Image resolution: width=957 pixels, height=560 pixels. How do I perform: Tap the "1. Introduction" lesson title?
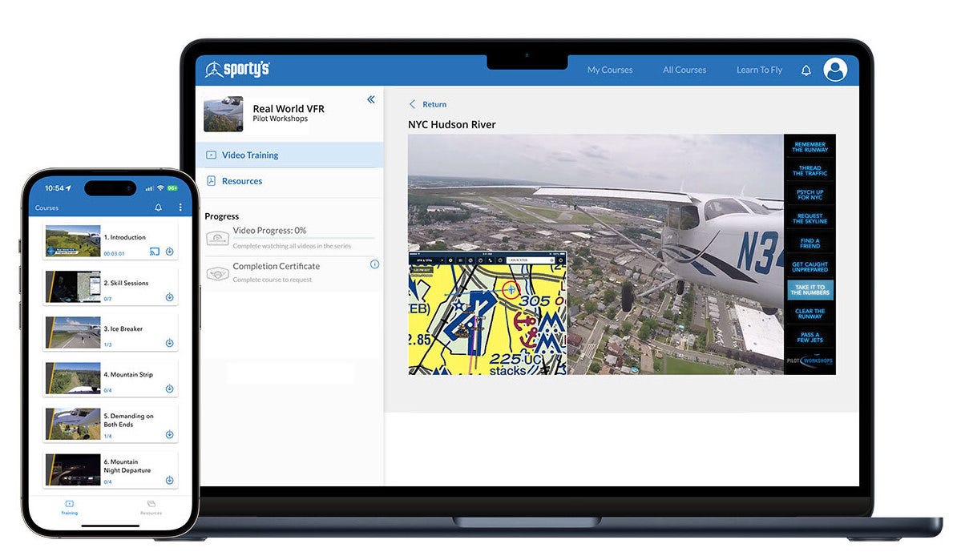(x=124, y=237)
